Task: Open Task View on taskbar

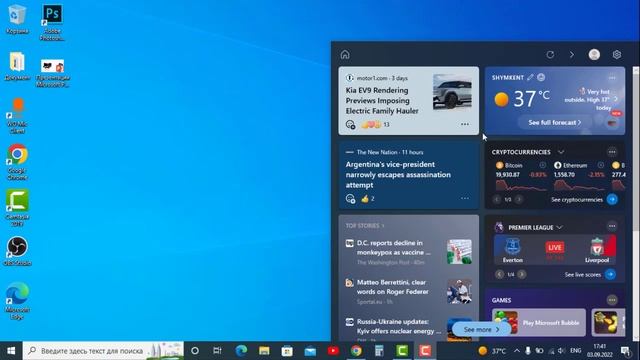Action: pos(218,351)
